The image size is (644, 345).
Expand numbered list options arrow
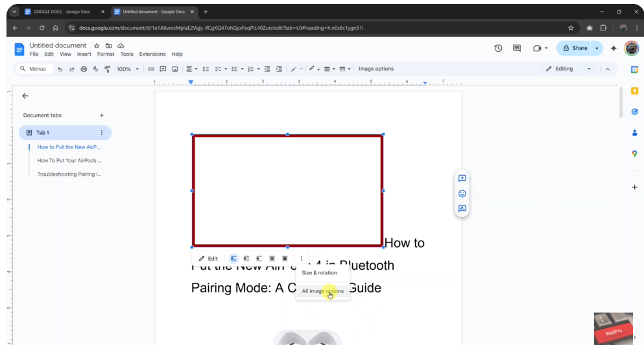coord(258,69)
